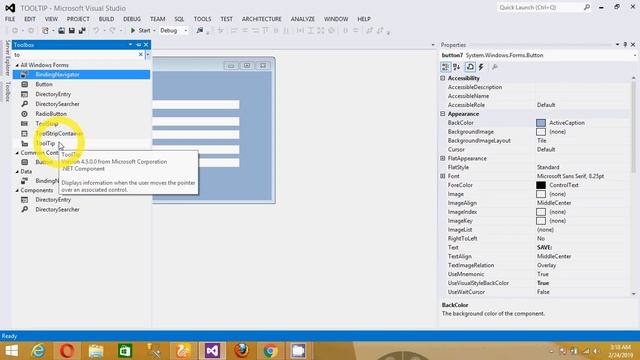Click the Quick Launch search field
640x360 pixels.
pos(540,7)
